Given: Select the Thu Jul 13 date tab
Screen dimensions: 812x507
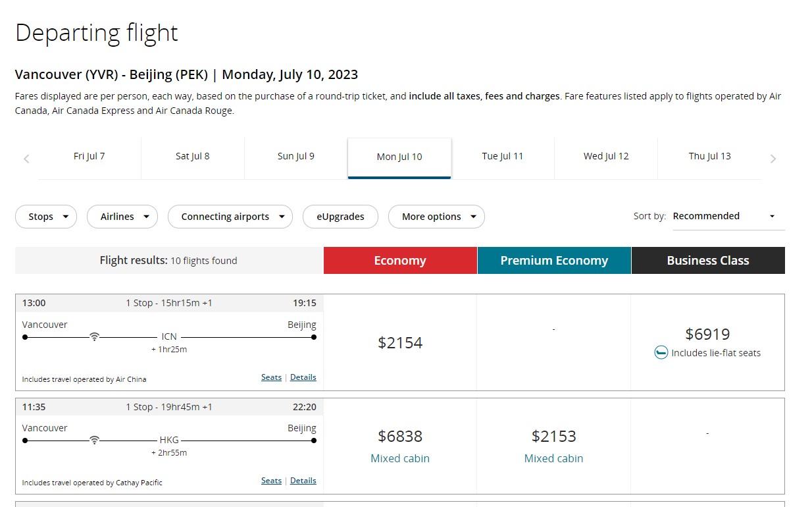Looking at the screenshot, I should (x=709, y=157).
